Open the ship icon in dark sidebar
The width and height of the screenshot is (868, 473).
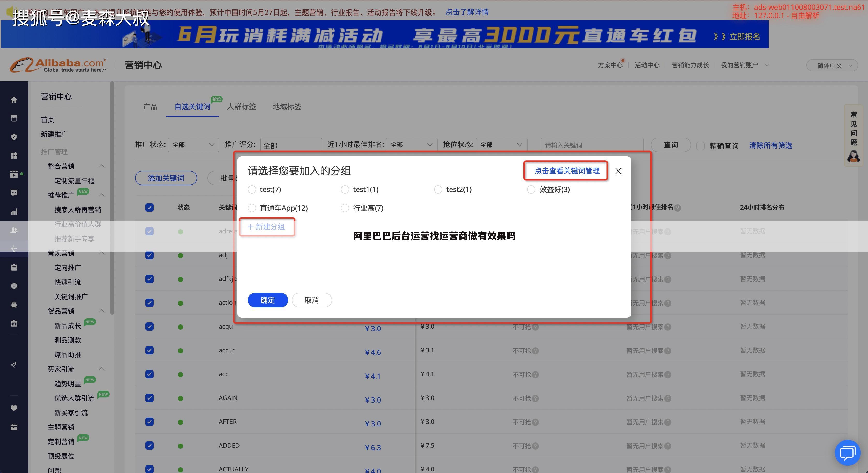(14, 305)
